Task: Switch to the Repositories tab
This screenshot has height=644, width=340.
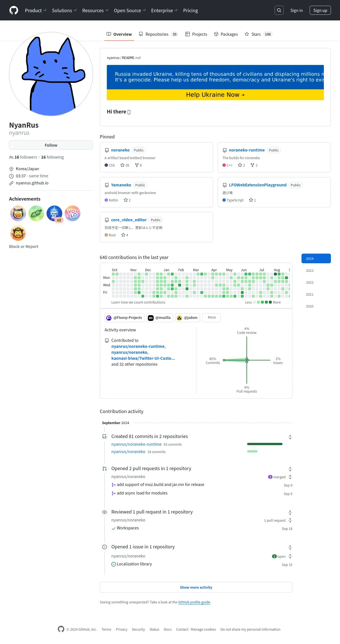Action: 158,34
